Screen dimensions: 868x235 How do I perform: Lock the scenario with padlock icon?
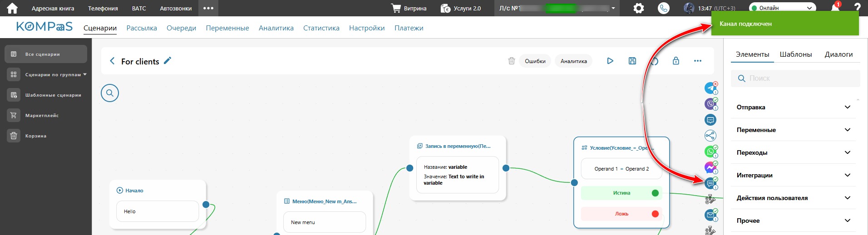(x=676, y=61)
